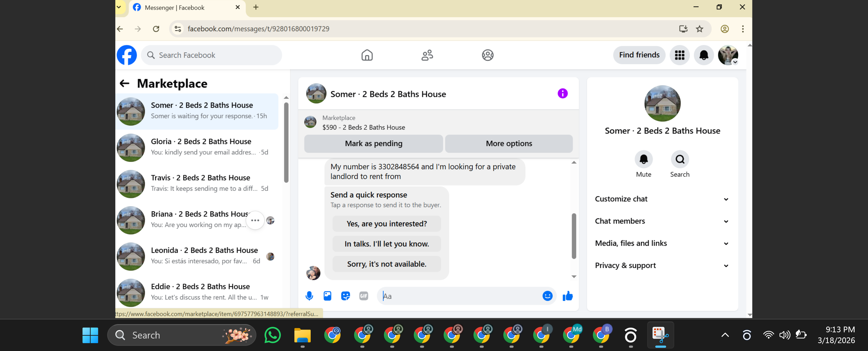Click the Mark as pending button

pos(373,143)
